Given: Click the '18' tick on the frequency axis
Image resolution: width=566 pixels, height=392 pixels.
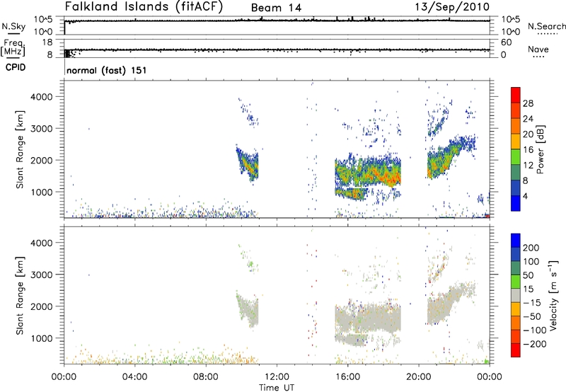Looking at the screenshot, I should [x=47, y=42].
